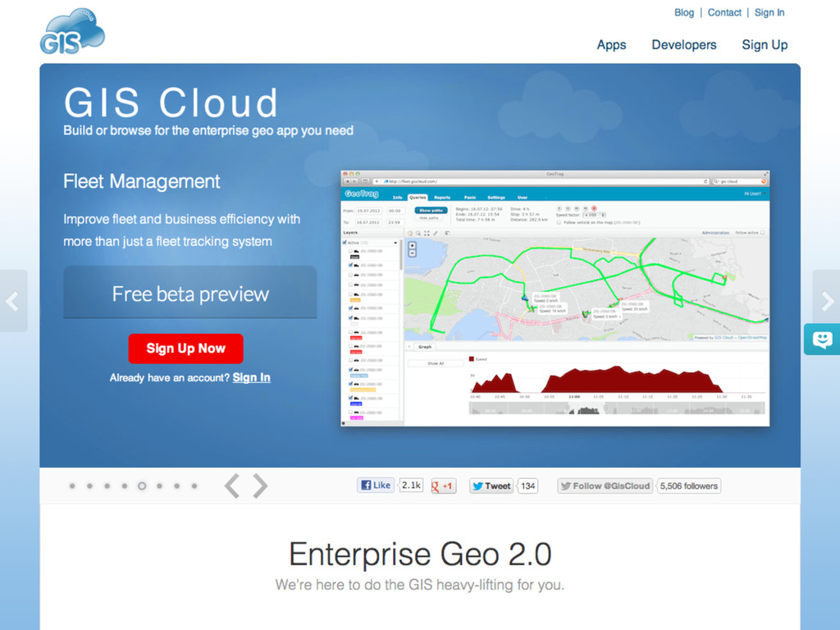Image resolution: width=840 pixels, height=630 pixels.
Task: Click the GIS Cloud logo
Action: 72,31
